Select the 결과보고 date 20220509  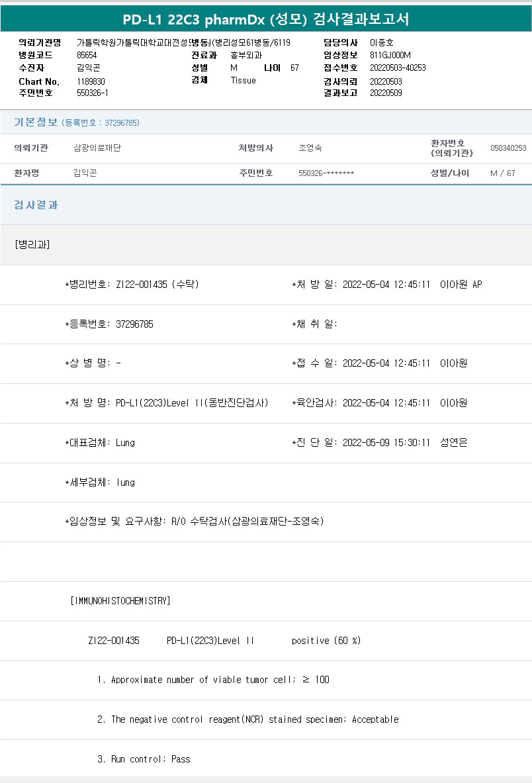(386, 93)
